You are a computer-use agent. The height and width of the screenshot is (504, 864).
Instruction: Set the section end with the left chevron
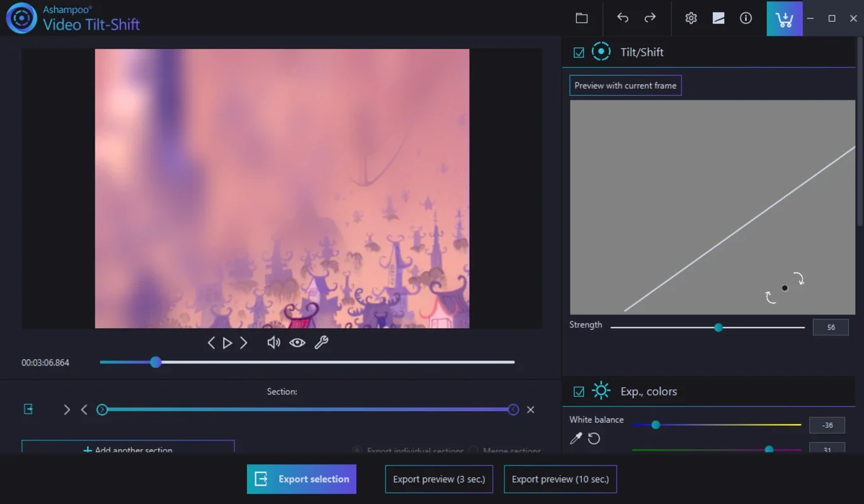pyautogui.click(x=84, y=409)
